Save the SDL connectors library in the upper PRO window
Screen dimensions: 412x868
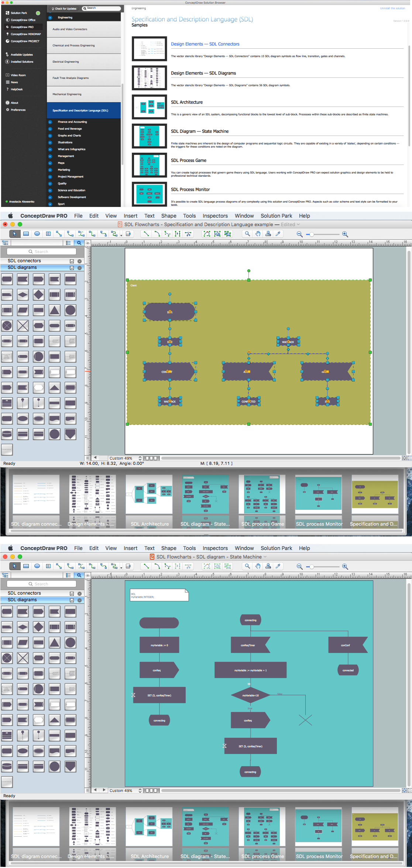tap(72, 261)
